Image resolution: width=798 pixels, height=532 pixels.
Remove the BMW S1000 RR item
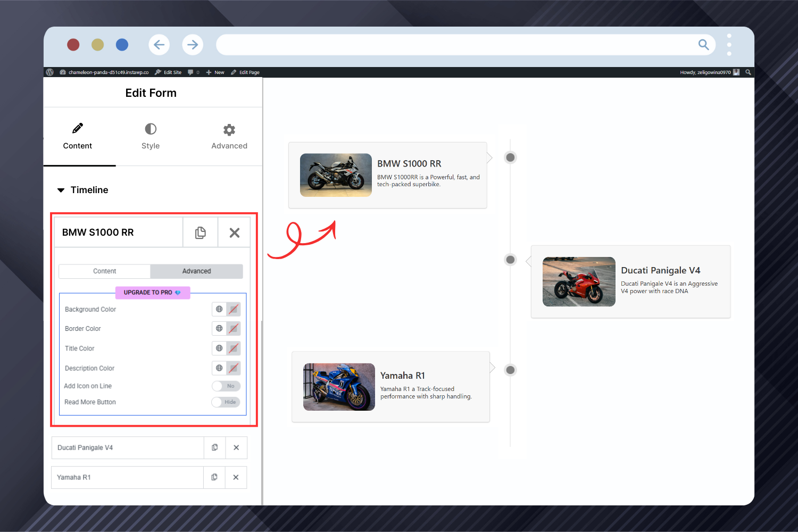click(235, 232)
